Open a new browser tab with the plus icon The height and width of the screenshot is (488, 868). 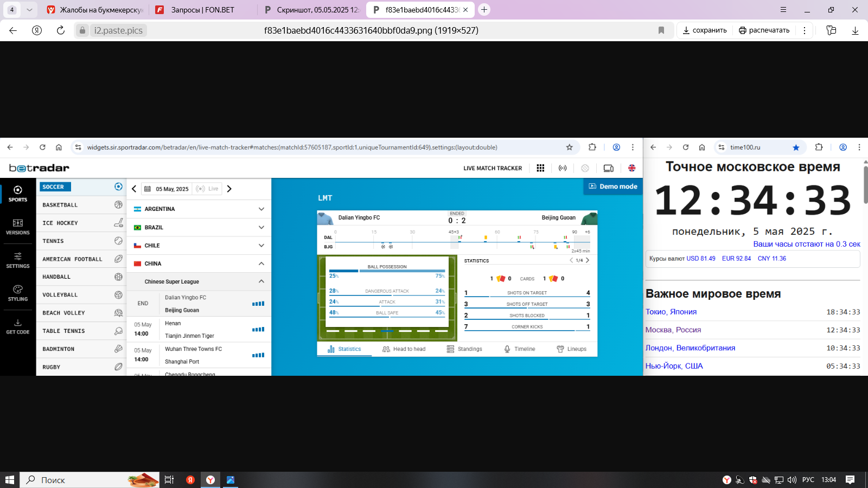click(484, 10)
